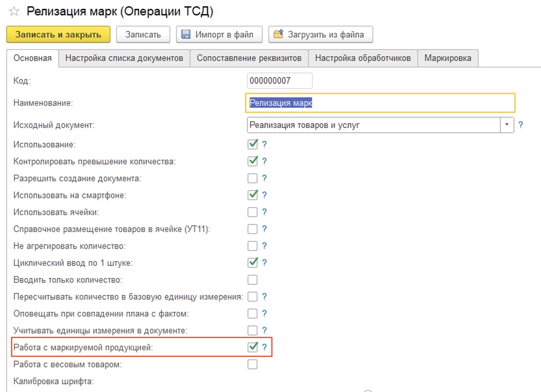This screenshot has width=541, height=392.
Task: Click into the Наименование text field
Action: 380,103
